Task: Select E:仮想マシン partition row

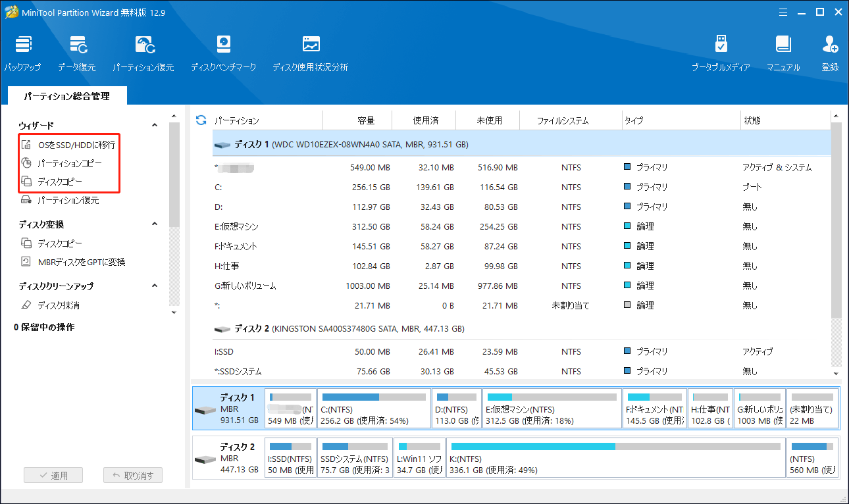Action: coord(522,226)
